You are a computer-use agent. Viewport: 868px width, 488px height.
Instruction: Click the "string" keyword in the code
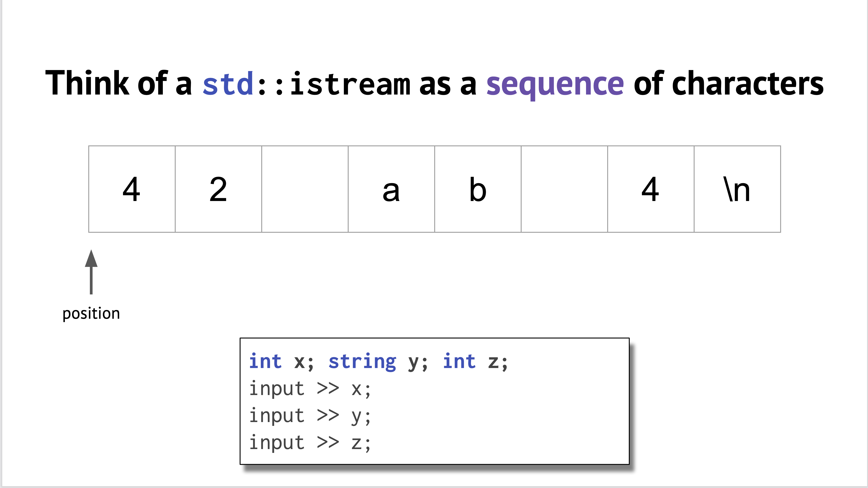pos(362,362)
